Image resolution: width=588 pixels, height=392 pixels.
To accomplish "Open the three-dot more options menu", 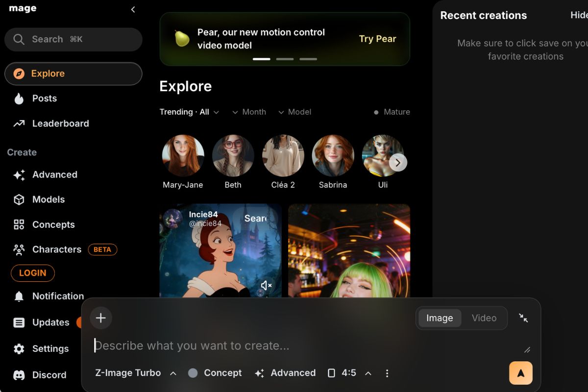I will point(387,373).
